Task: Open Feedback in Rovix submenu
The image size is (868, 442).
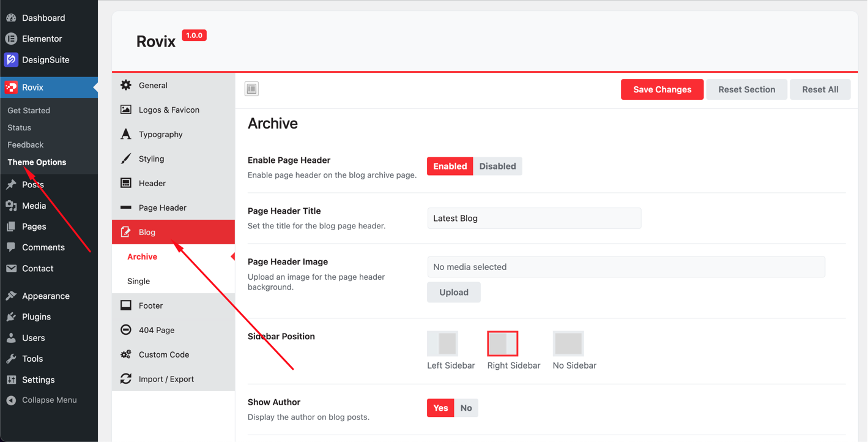Action: (x=25, y=145)
